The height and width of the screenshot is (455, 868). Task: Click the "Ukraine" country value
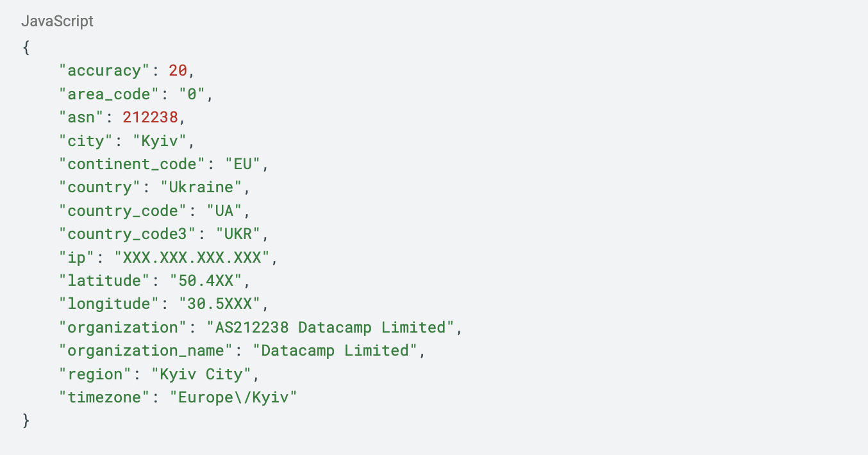click(x=201, y=187)
